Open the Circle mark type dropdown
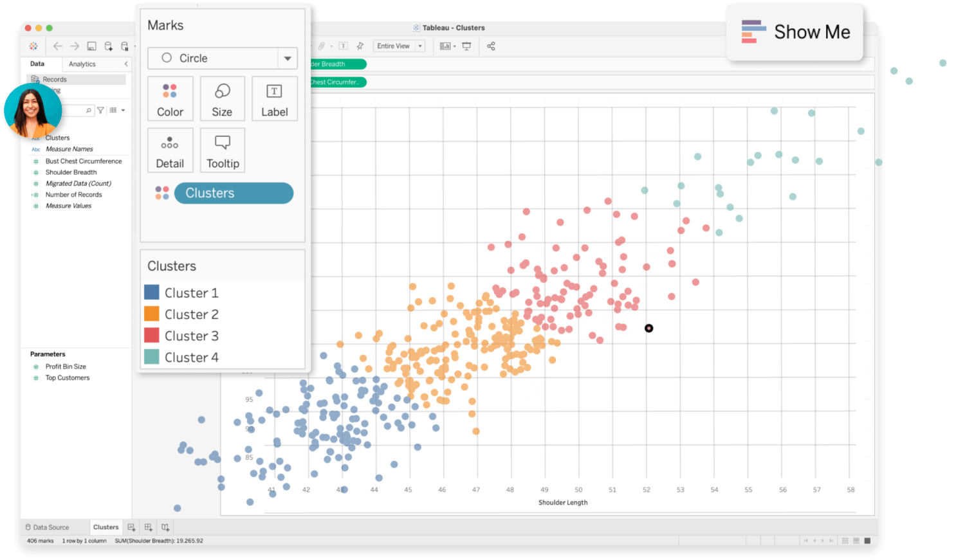The width and height of the screenshot is (965, 560). [x=287, y=58]
